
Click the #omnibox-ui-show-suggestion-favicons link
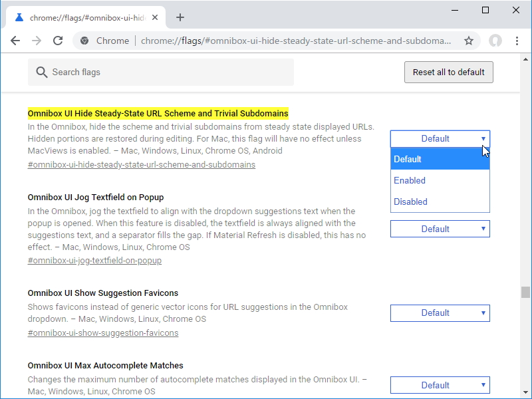[103, 332]
